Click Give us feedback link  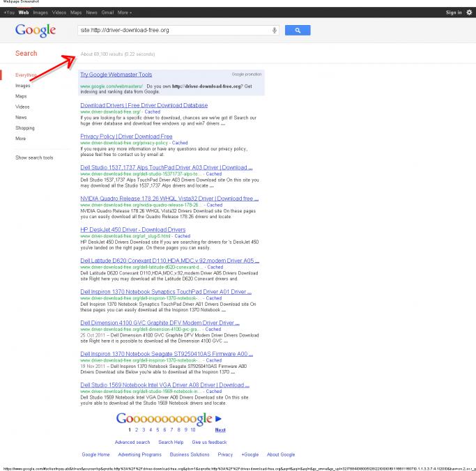click(x=209, y=442)
